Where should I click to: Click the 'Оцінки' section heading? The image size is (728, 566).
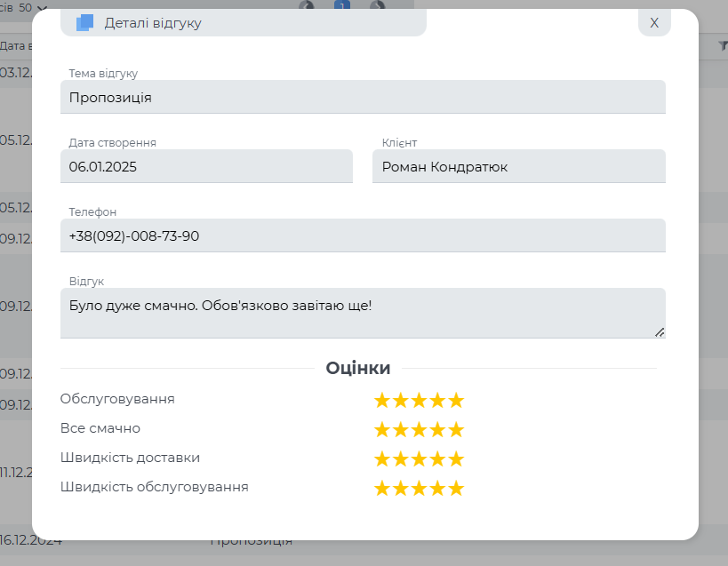pos(358,368)
